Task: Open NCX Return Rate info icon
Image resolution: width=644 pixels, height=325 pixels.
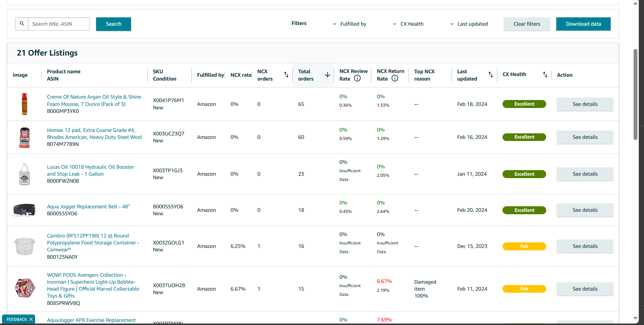Action: pyautogui.click(x=395, y=78)
